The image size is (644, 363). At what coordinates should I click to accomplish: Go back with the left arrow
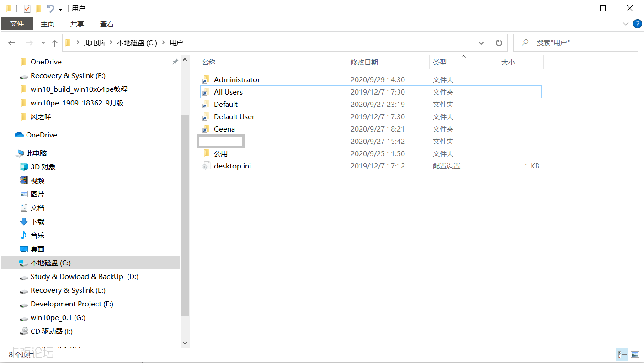point(12,43)
